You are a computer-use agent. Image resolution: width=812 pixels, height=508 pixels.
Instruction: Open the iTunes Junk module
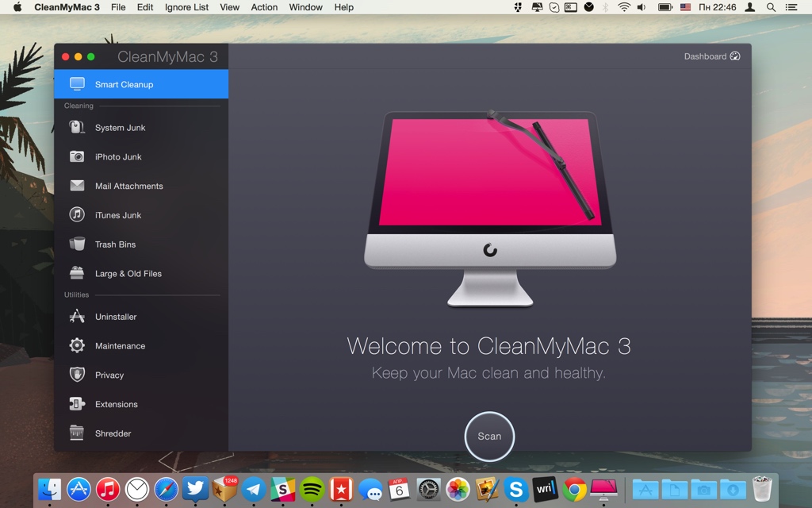118,215
